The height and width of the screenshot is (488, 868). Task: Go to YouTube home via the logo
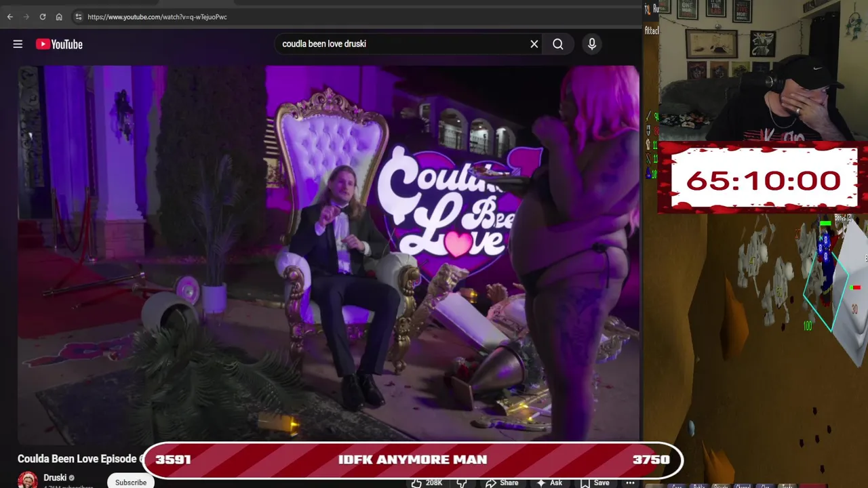[59, 44]
